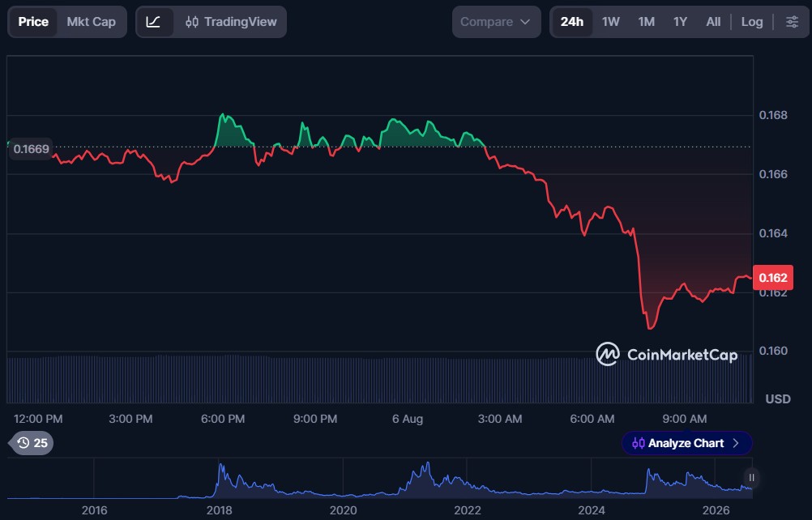Click the 2020 label on mini timeline

tap(344, 511)
